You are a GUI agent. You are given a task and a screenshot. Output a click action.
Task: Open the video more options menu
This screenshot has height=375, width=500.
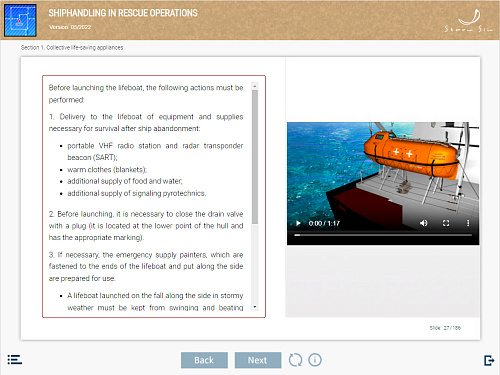click(x=468, y=223)
